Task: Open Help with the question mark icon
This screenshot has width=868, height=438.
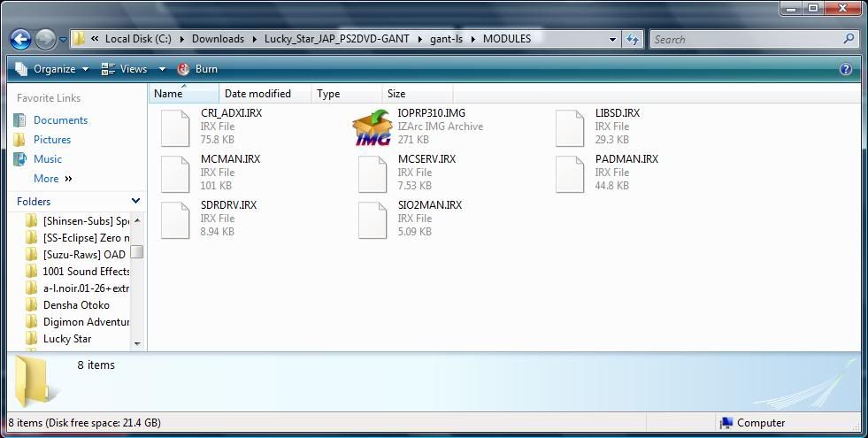Action: [845, 69]
